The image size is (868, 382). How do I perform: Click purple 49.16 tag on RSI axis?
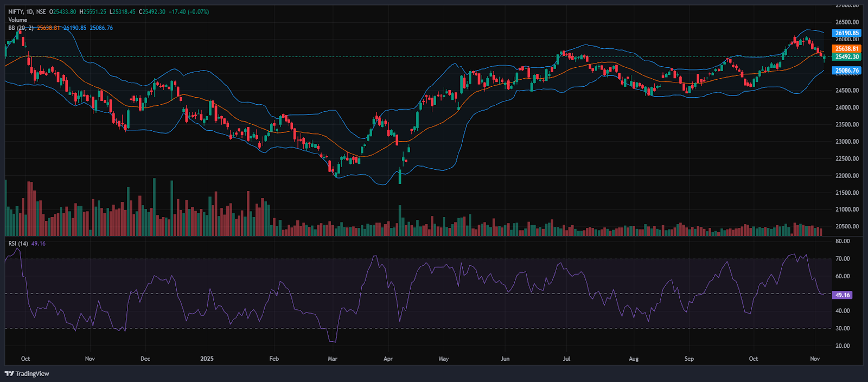pos(843,295)
